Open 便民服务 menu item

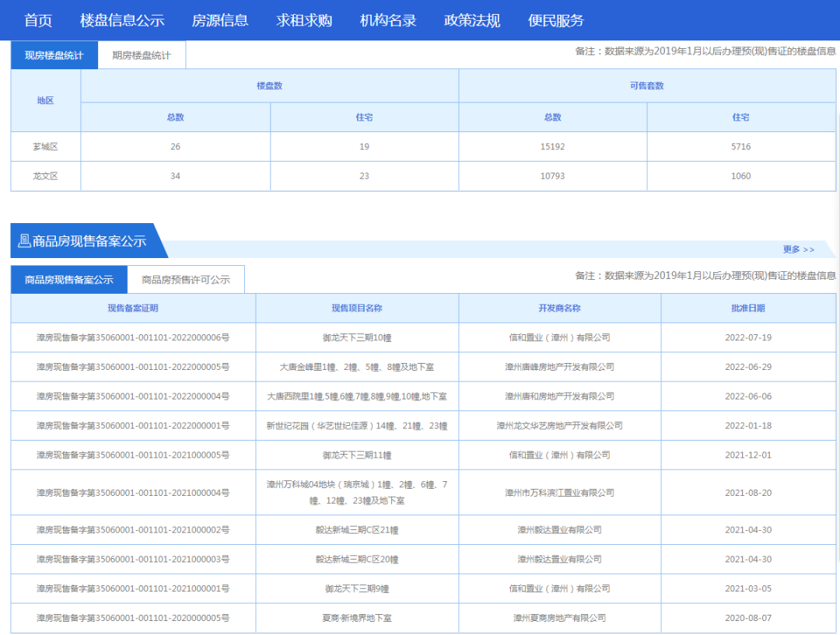tap(555, 20)
